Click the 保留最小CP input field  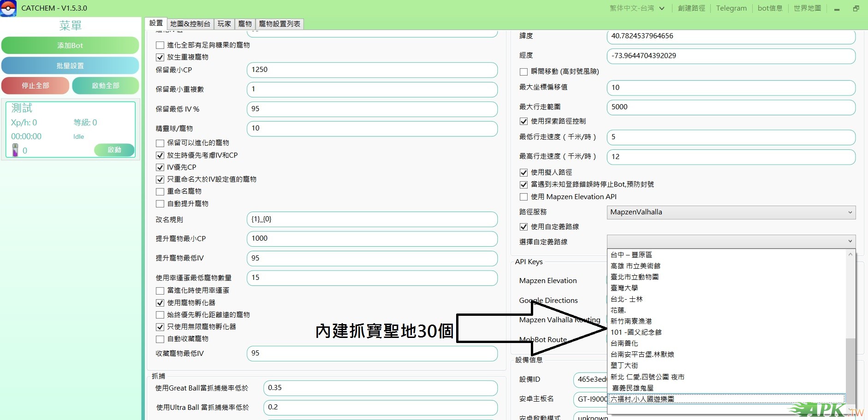coord(372,70)
